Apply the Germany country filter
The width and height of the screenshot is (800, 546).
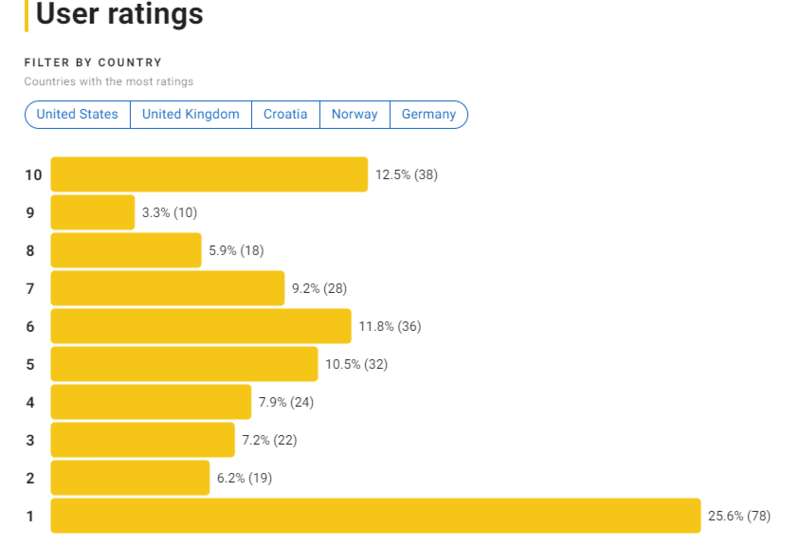(429, 114)
